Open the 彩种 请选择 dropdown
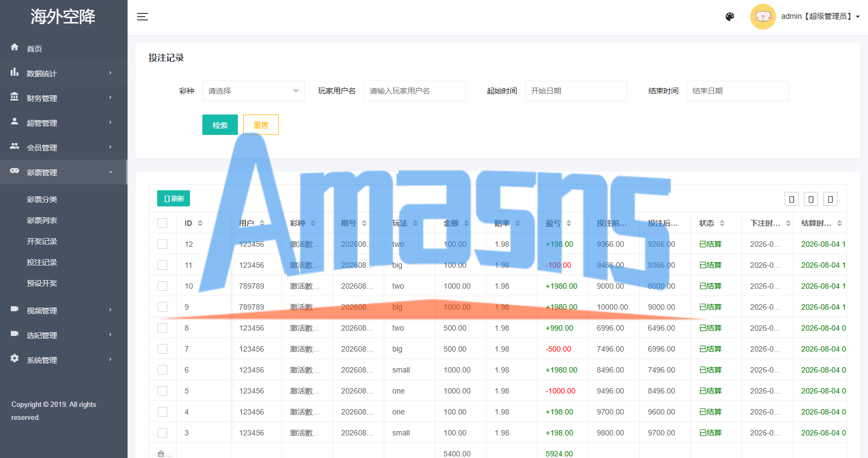This screenshot has height=458, width=868. click(253, 91)
